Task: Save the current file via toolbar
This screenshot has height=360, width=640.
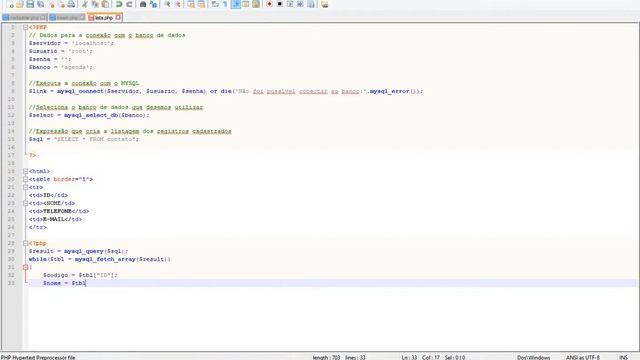Action: click(30, 4)
